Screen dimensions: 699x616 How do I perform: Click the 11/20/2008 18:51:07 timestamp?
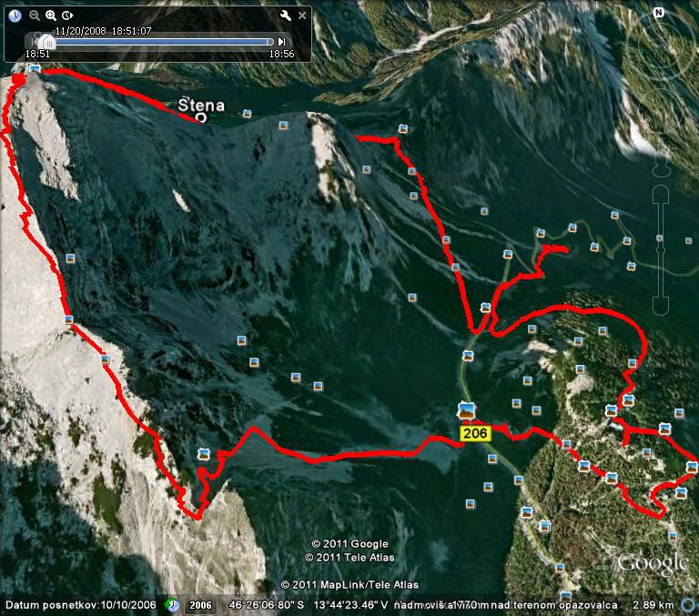(x=103, y=31)
